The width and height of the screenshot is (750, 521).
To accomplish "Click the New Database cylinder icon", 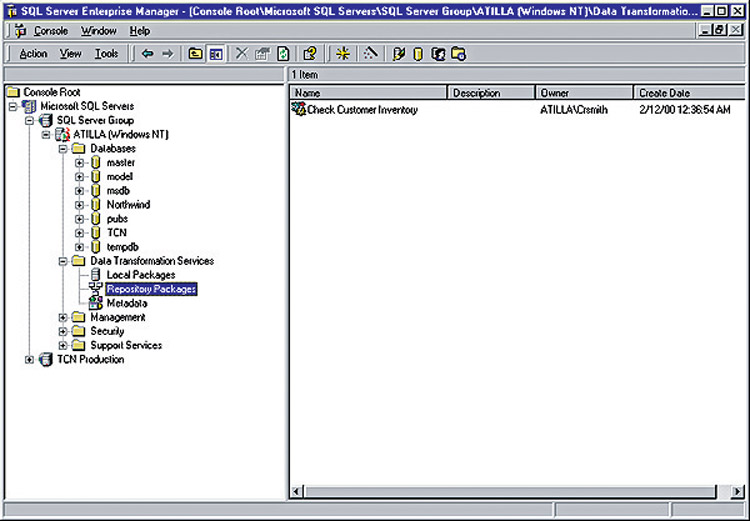I will click(418, 54).
